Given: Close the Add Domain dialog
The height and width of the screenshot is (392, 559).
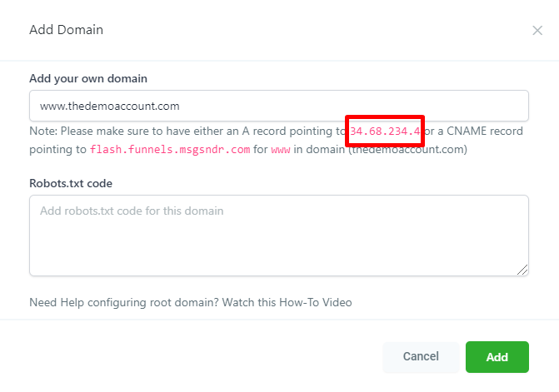Looking at the screenshot, I should coord(537,30).
